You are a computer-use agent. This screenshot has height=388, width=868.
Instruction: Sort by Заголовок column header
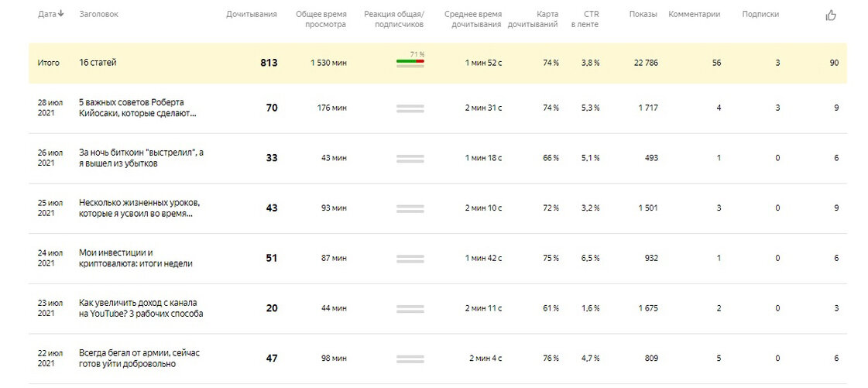pyautogui.click(x=98, y=15)
